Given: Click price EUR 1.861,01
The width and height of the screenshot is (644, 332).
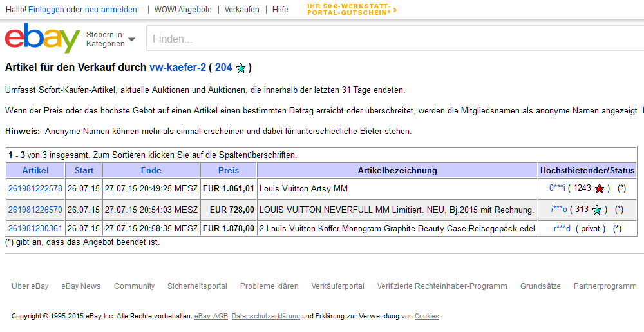Looking at the screenshot, I should (229, 189).
